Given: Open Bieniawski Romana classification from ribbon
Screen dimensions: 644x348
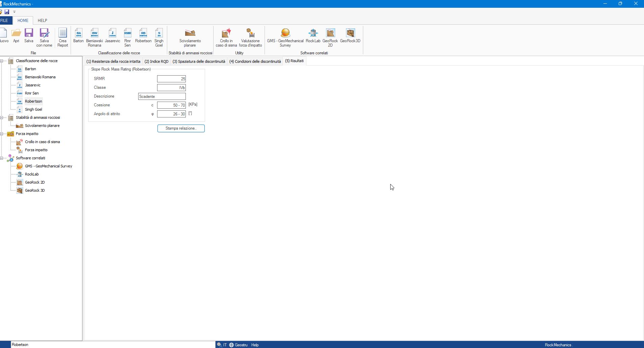Looking at the screenshot, I should pyautogui.click(x=94, y=37).
